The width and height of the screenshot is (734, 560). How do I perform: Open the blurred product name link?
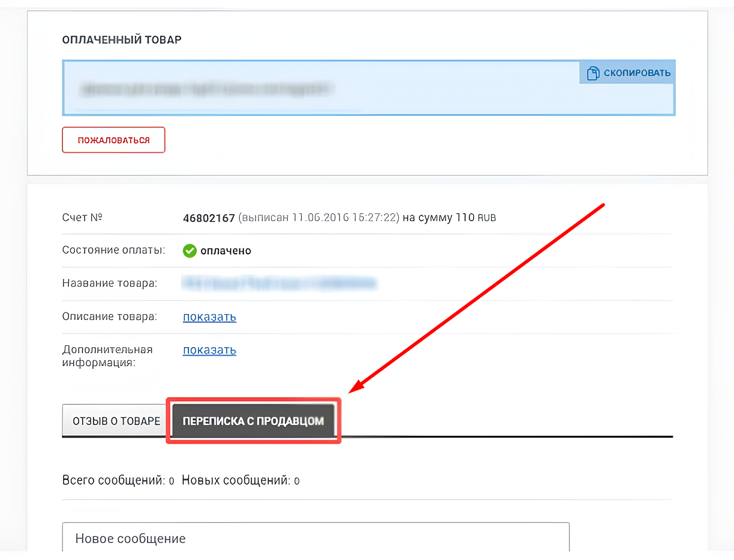[x=279, y=283]
